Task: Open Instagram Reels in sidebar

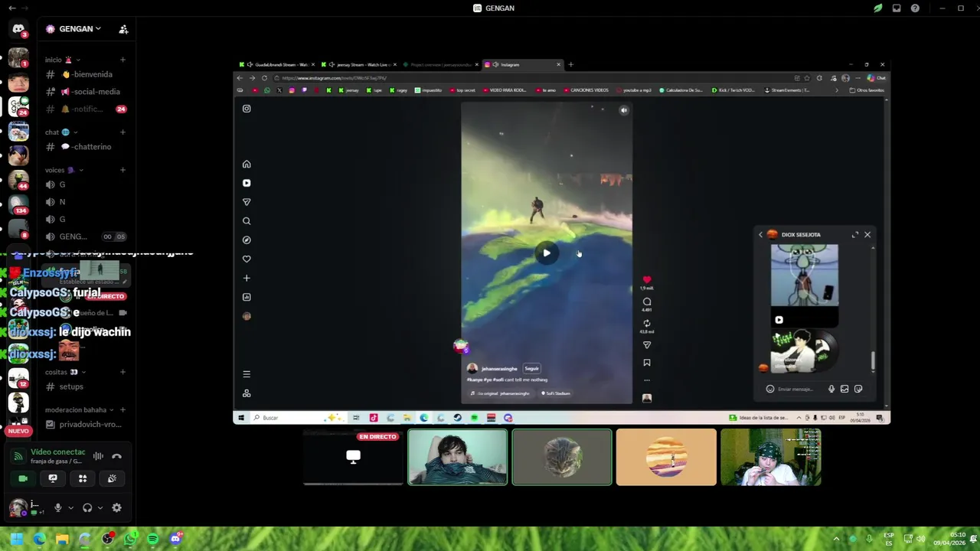Action: click(x=247, y=183)
